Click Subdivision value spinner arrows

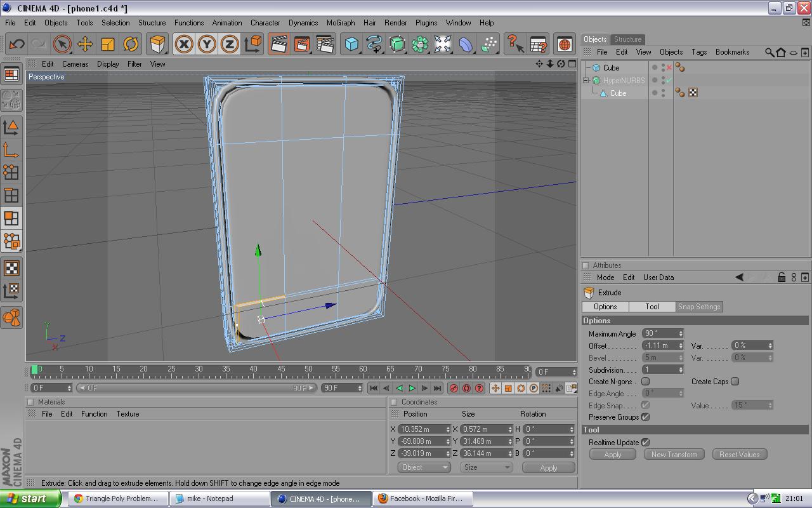681,370
